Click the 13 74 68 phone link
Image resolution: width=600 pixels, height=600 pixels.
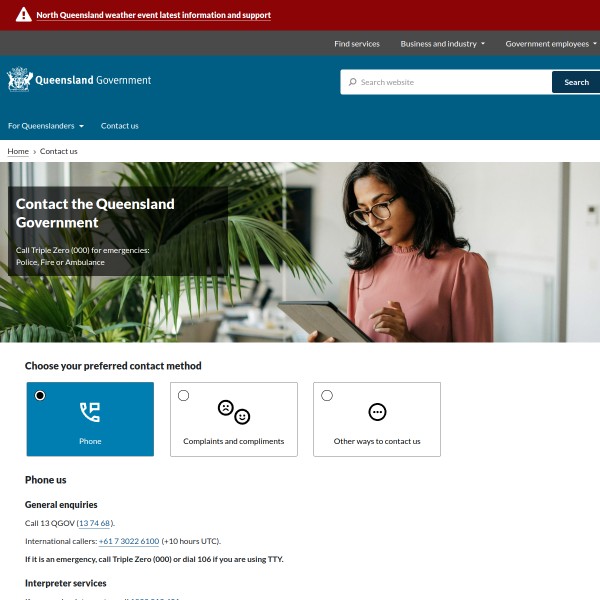(x=95, y=523)
